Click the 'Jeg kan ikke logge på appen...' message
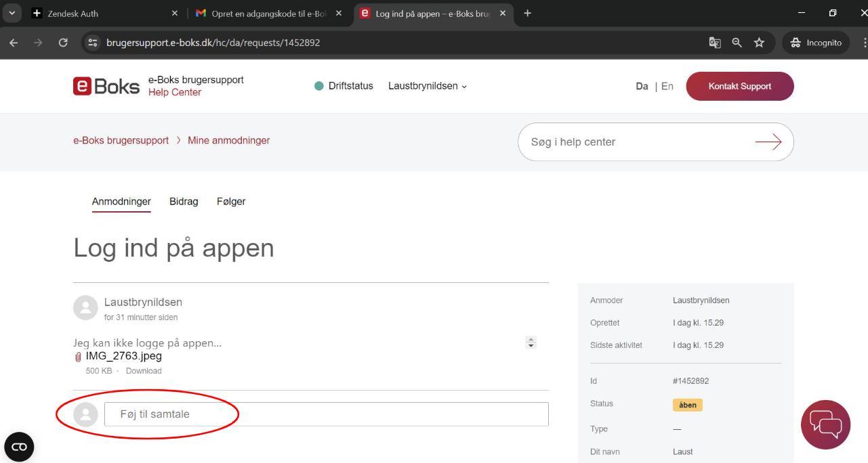Viewport: 868px width, 463px height. tap(147, 343)
